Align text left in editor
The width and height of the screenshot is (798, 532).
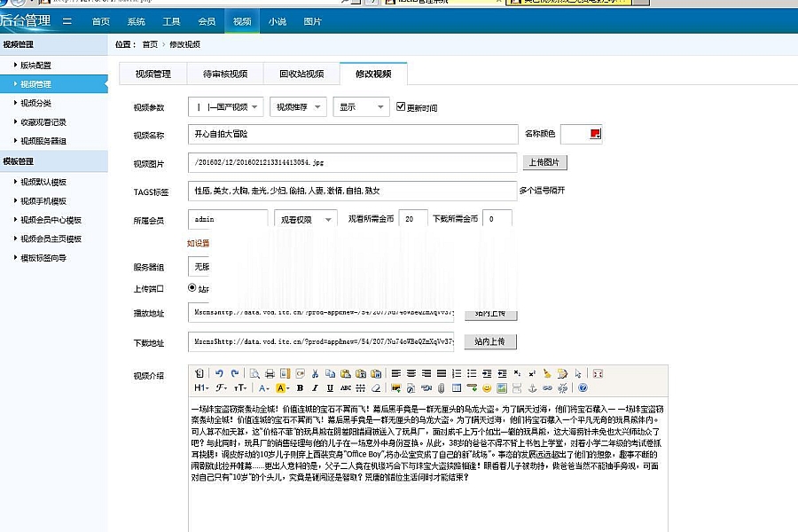396,373
